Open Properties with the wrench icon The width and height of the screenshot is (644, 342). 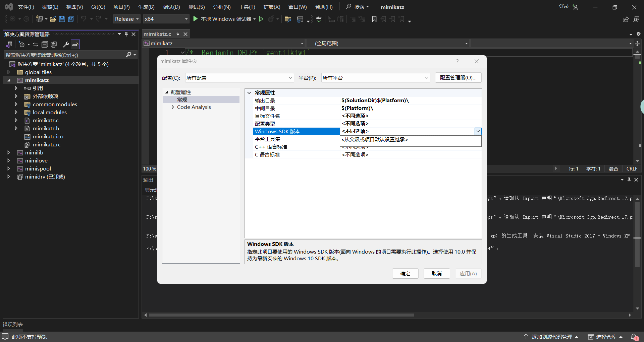(x=66, y=44)
